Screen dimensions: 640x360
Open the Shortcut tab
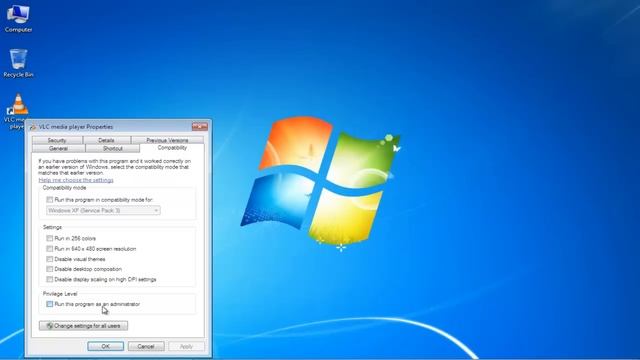pos(113,149)
